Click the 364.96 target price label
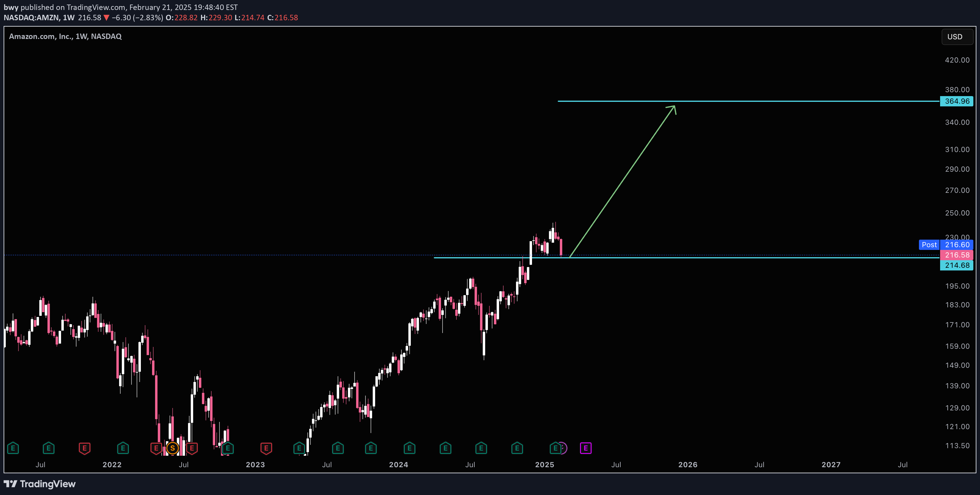Screen dimensions: 980x495 click(x=957, y=101)
